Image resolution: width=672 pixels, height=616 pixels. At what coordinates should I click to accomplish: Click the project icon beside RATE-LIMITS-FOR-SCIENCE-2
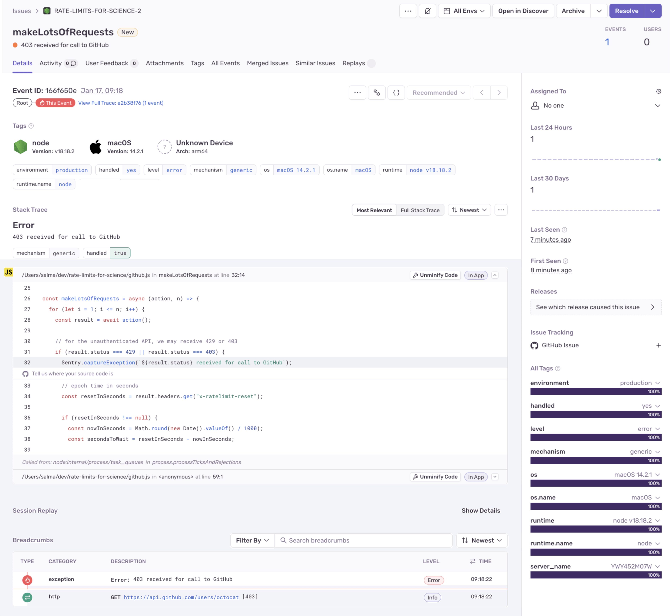click(47, 11)
